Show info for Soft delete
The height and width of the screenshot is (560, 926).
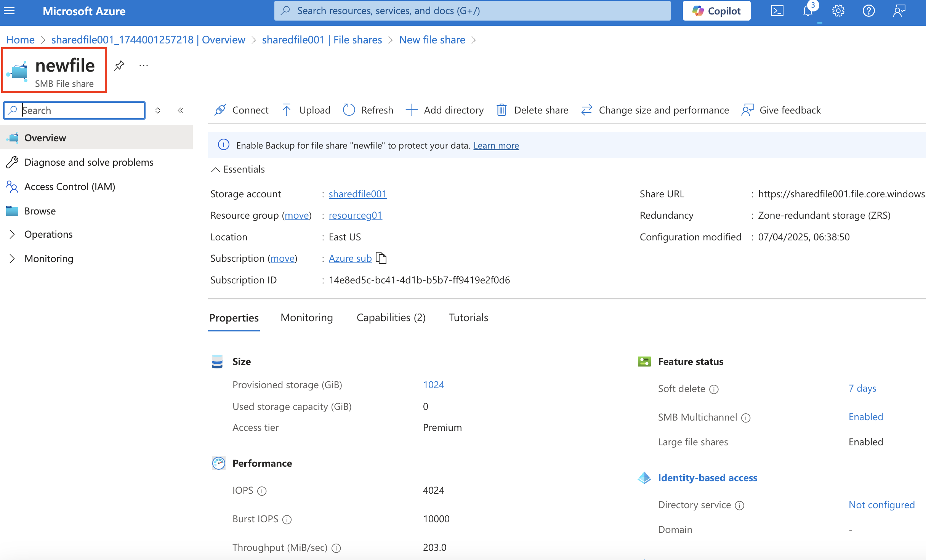click(714, 389)
